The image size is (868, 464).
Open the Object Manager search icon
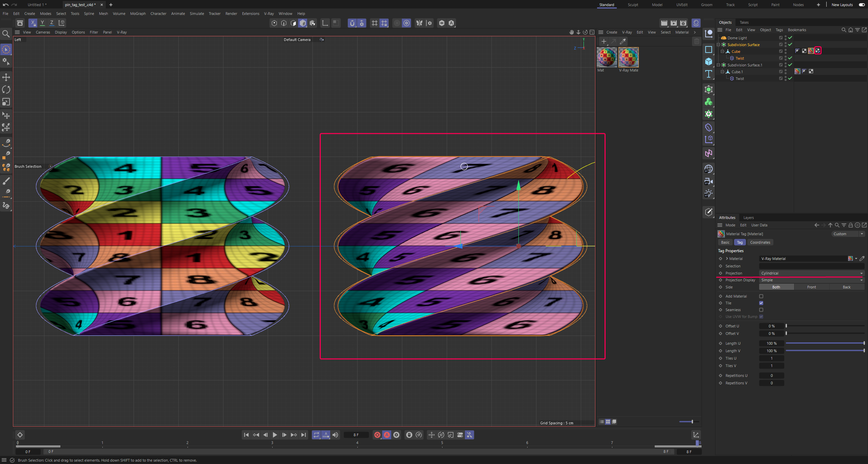(844, 30)
